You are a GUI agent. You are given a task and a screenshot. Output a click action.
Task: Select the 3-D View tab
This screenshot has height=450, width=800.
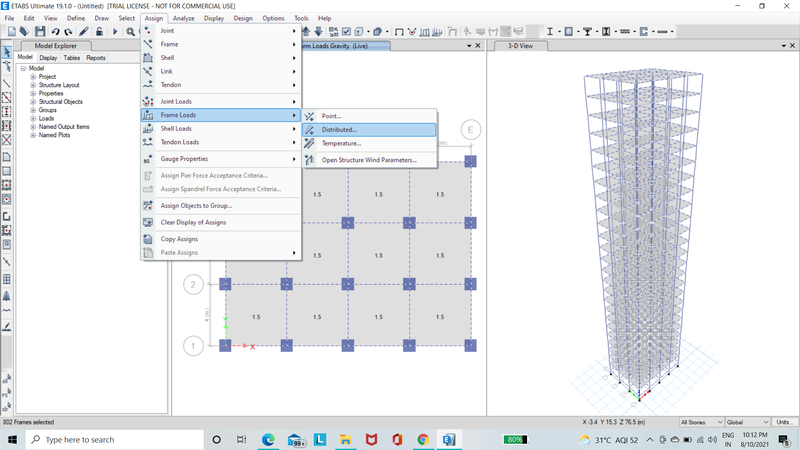point(520,46)
